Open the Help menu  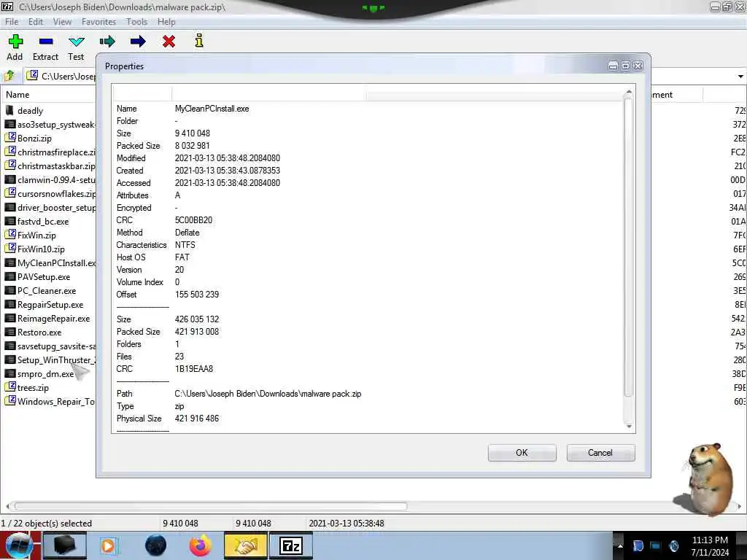click(x=166, y=21)
